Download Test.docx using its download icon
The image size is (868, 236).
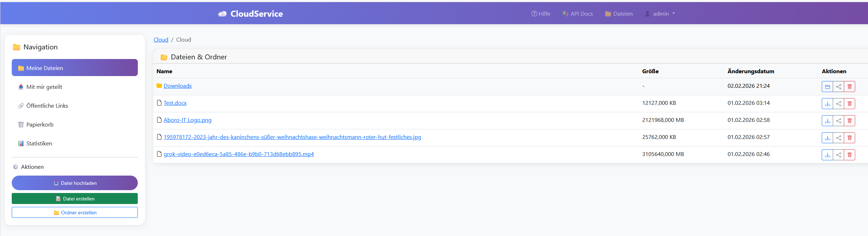[x=827, y=104]
